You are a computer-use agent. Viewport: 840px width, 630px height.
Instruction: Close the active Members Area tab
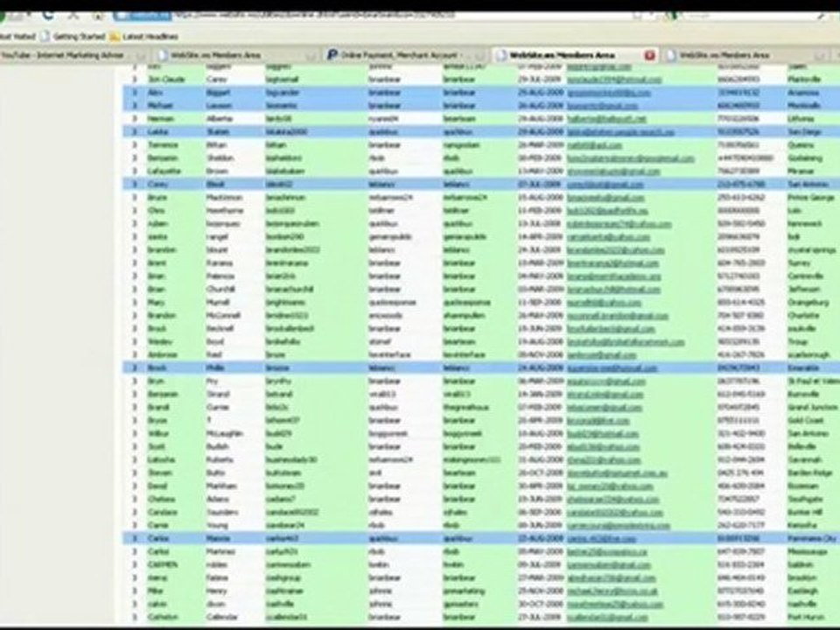pyautogui.click(x=649, y=55)
